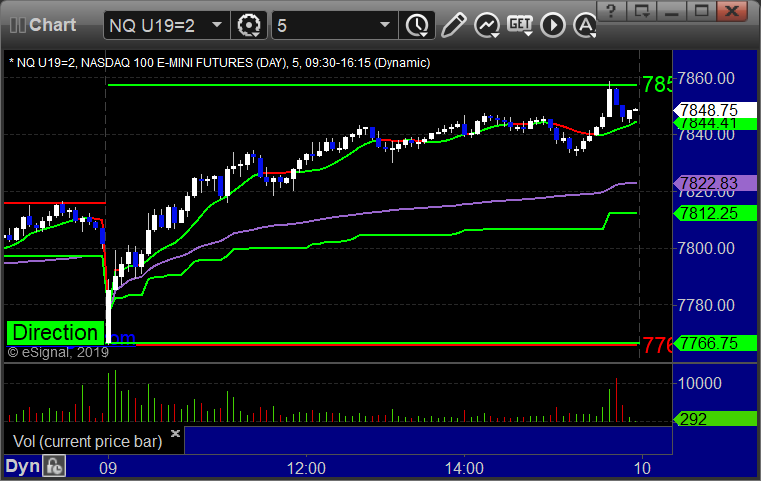Click the 7812.25 green price marker

tap(714, 213)
